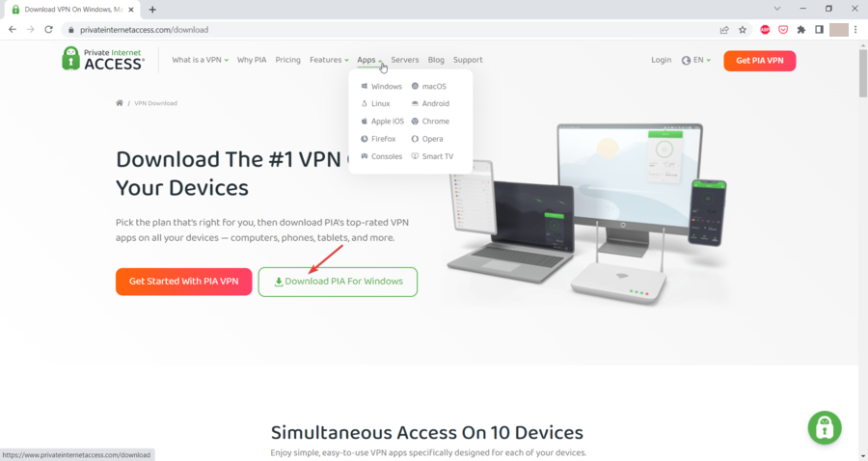Reload the page

49,30
